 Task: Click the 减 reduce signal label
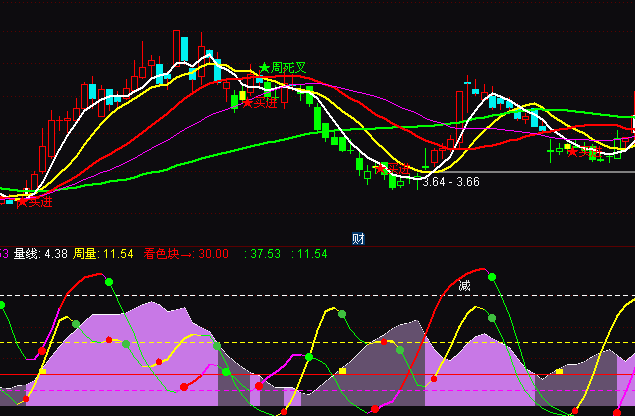pos(464,286)
